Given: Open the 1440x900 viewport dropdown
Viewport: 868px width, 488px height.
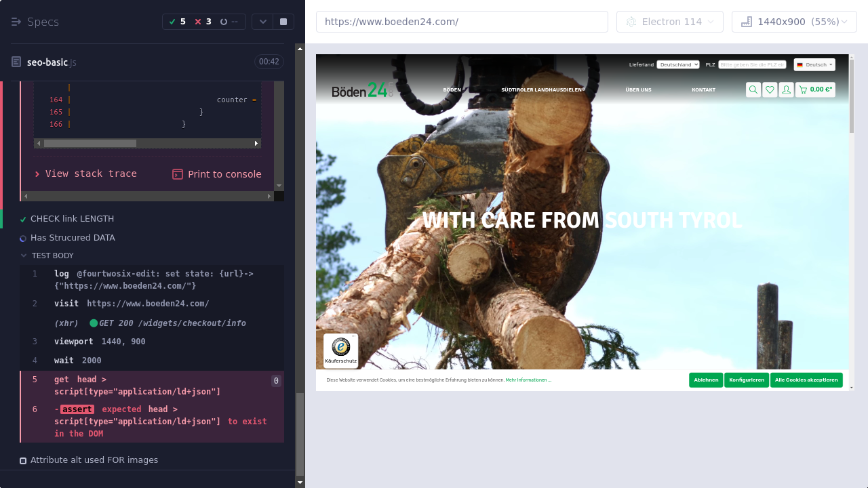Looking at the screenshot, I should click(794, 22).
